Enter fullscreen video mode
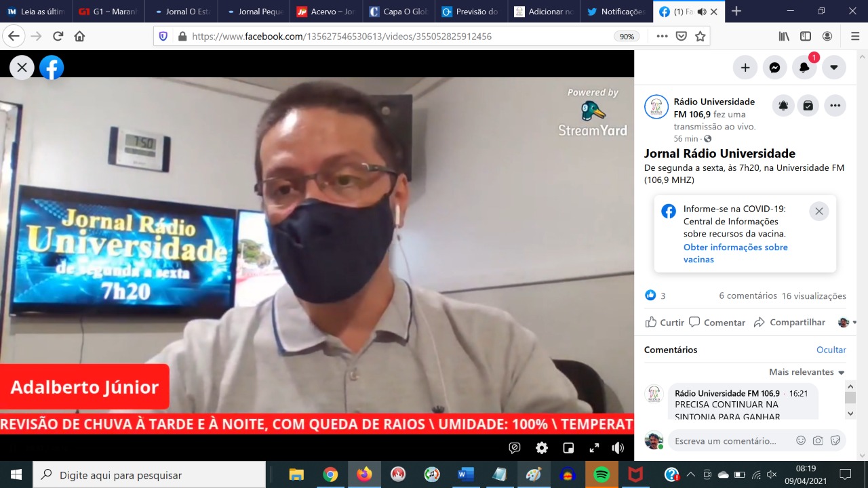Viewport: 868px width, 488px height. [x=594, y=448]
